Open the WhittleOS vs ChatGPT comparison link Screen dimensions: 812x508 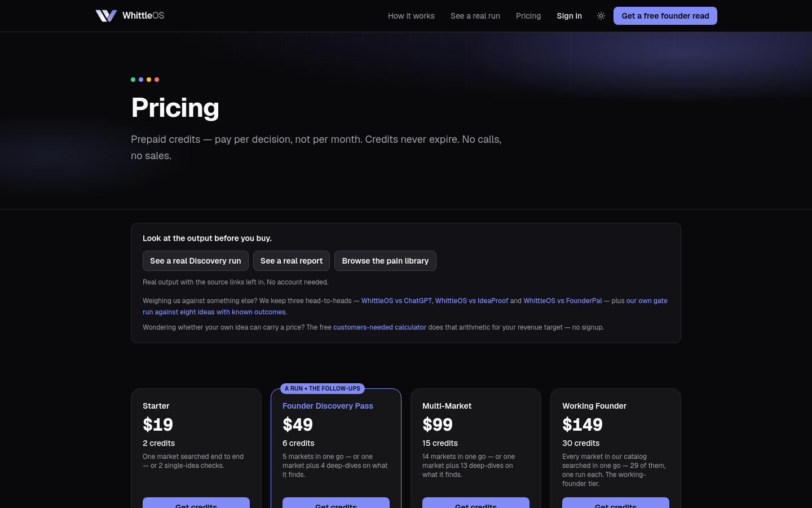point(396,301)
